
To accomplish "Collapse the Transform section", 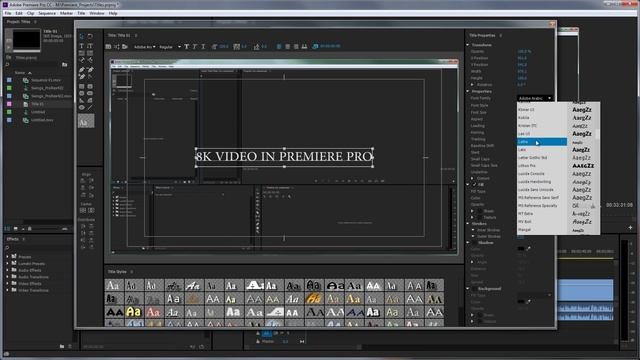I will pos(468,45).
